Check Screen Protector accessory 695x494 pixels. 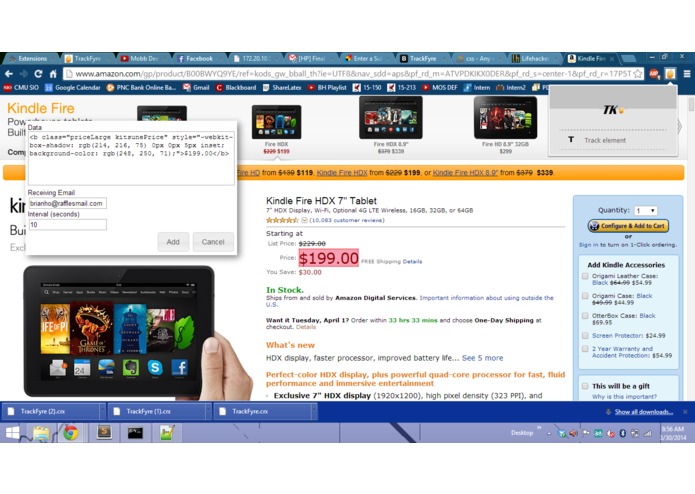pos(585,335)
